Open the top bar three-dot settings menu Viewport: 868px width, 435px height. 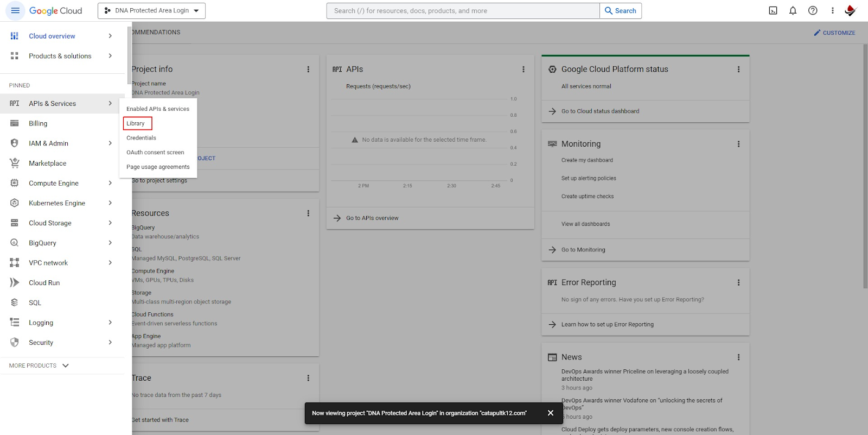pyautogui.click(x=833, y=11)
